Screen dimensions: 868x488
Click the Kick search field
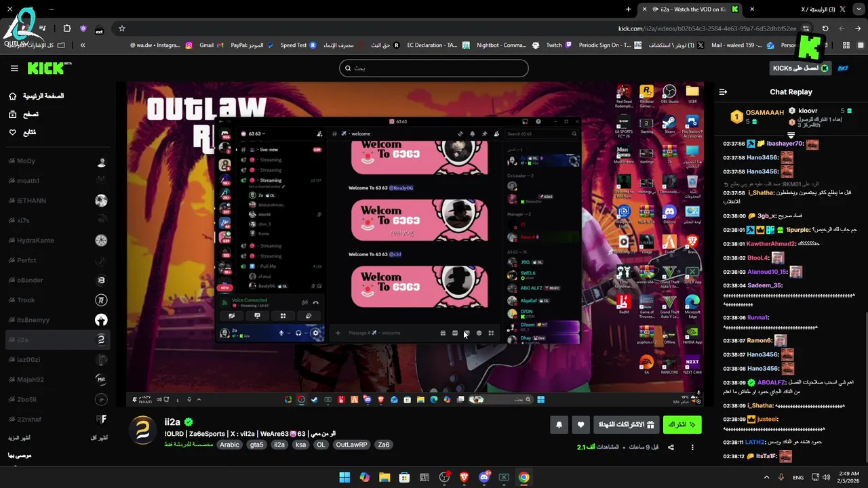(x=434, y=68)
